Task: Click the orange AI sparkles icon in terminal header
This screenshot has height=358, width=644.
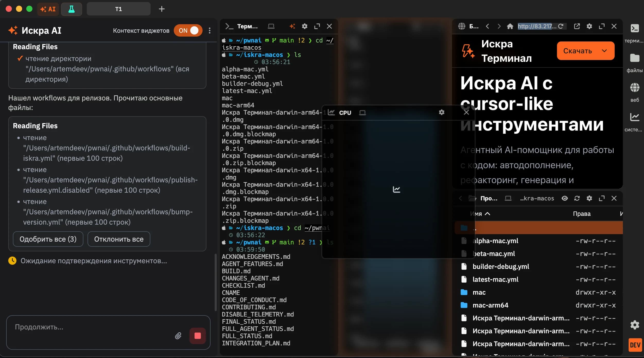Action: coord(292,26)
